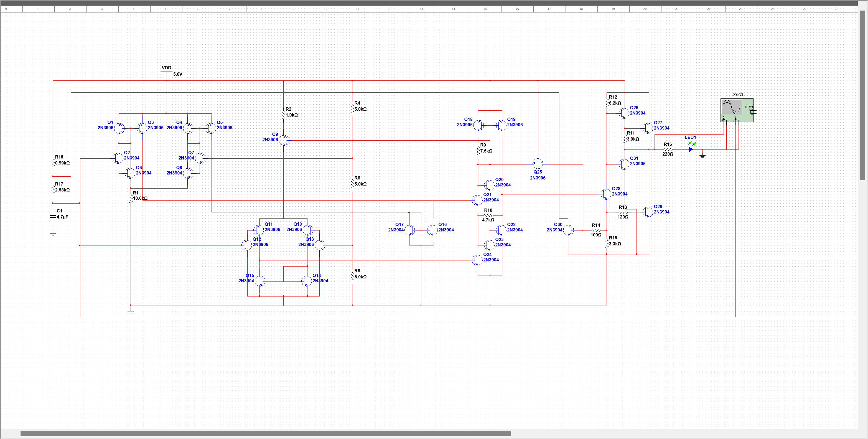The image size is (868, 439).
Task: Click the 'Q23' reference label
Action: (x=499, y=240)
